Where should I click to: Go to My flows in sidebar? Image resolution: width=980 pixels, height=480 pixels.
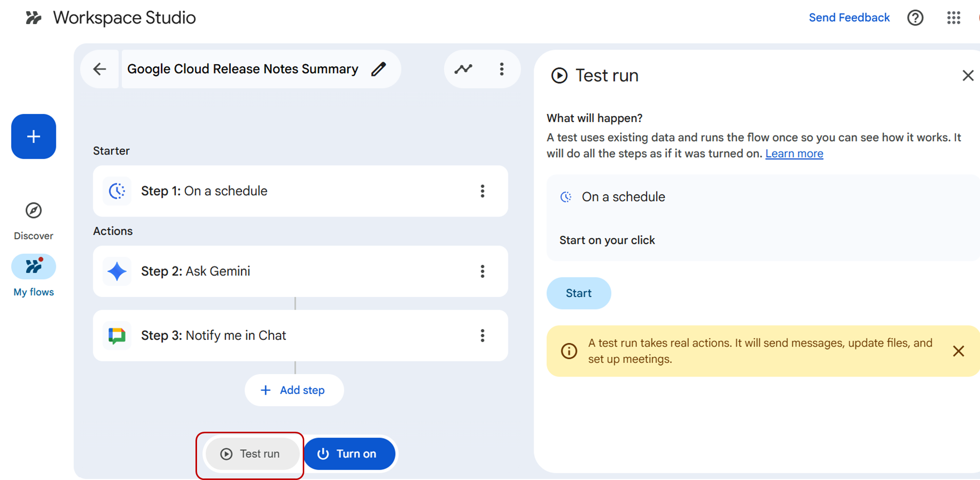tap(34, 267)
